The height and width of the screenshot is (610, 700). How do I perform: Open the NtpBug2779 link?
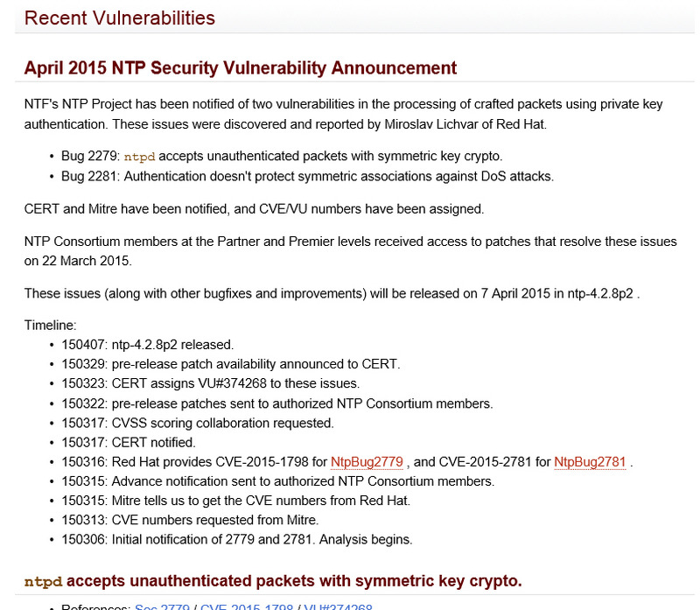pyautogui.click(x=367, y=461)
